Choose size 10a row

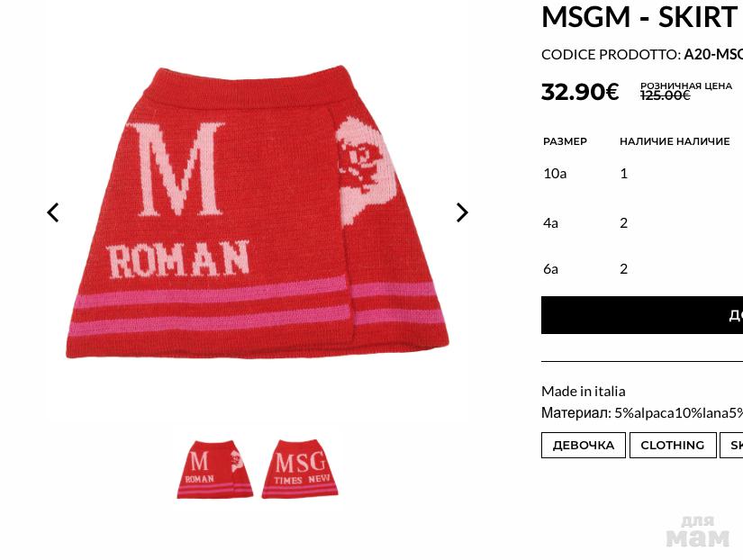coord(642,174)
